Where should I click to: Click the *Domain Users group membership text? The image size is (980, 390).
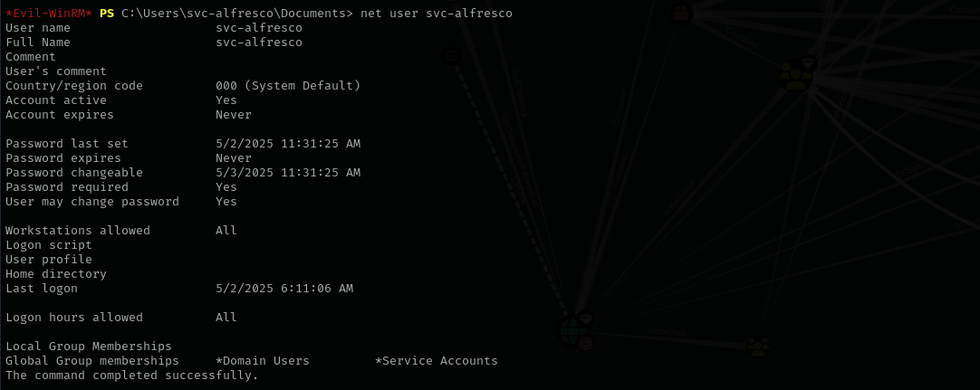[263, 361]
